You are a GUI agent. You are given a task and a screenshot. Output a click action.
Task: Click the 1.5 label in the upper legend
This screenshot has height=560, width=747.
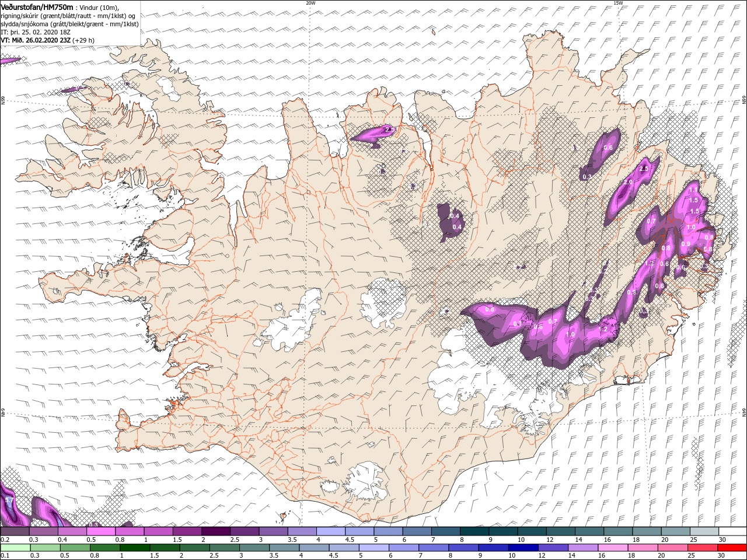click(177, 540)
